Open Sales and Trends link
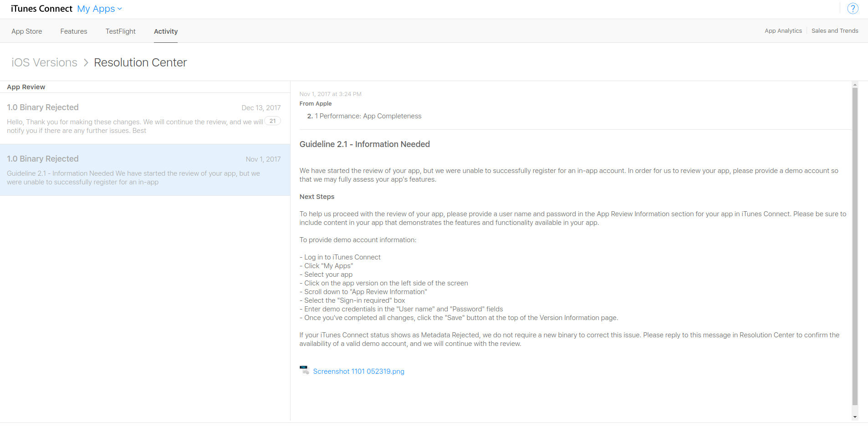Screen dimensions: 868x427 835,31
